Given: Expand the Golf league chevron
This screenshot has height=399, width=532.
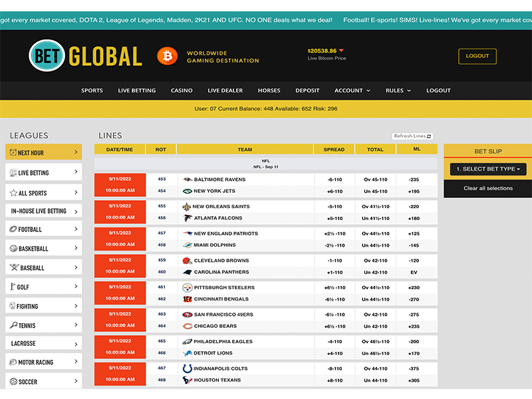Looking at the screenshot, I should (76, 287).
